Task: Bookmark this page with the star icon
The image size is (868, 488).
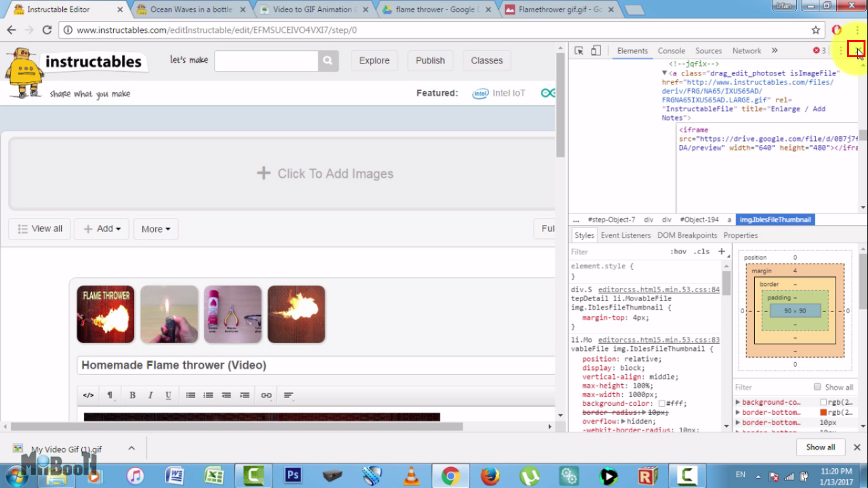Action: pos(816,30)
